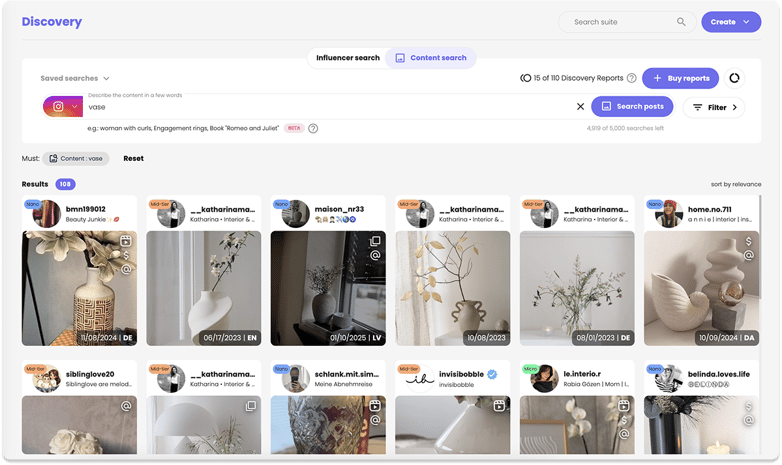Click the mention icon on siblinglove20 post
Screen dimensions: 782x465
126,406
